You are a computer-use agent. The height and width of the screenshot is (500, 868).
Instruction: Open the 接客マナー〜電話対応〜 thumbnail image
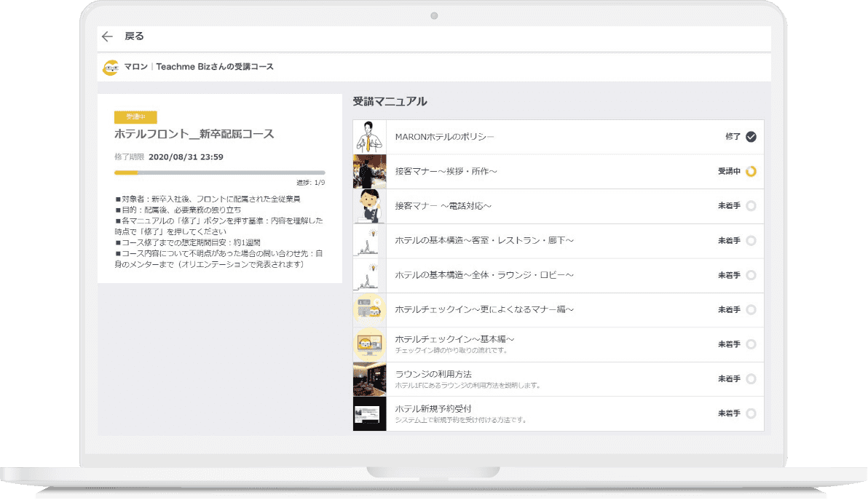coord(369,206)
